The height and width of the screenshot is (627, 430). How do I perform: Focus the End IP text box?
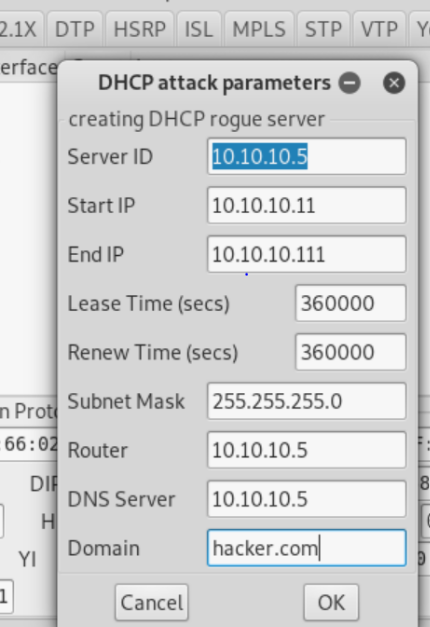coord(307,254)
